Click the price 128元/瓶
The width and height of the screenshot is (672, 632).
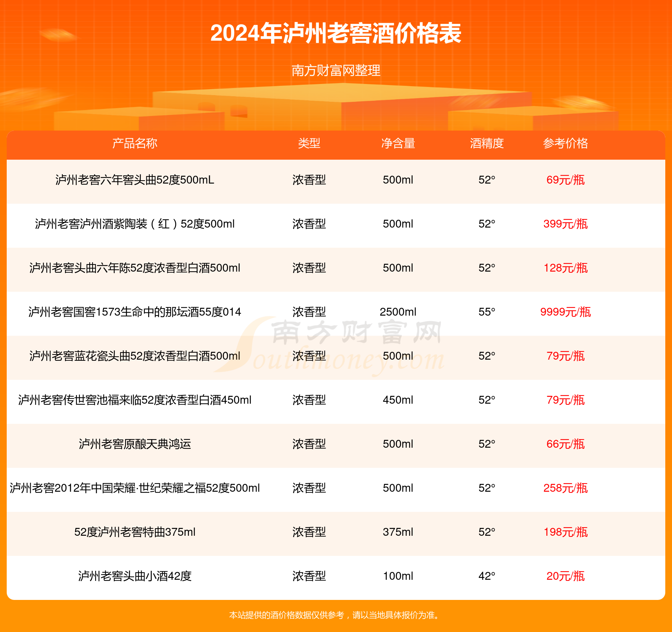pyautogui.click(x=566, y=268)
